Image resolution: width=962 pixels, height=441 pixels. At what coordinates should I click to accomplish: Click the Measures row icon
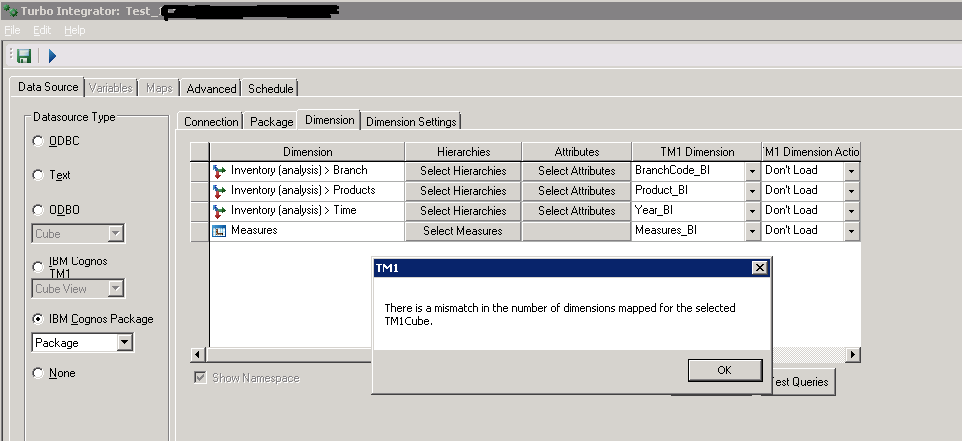(x=219, y=231)
